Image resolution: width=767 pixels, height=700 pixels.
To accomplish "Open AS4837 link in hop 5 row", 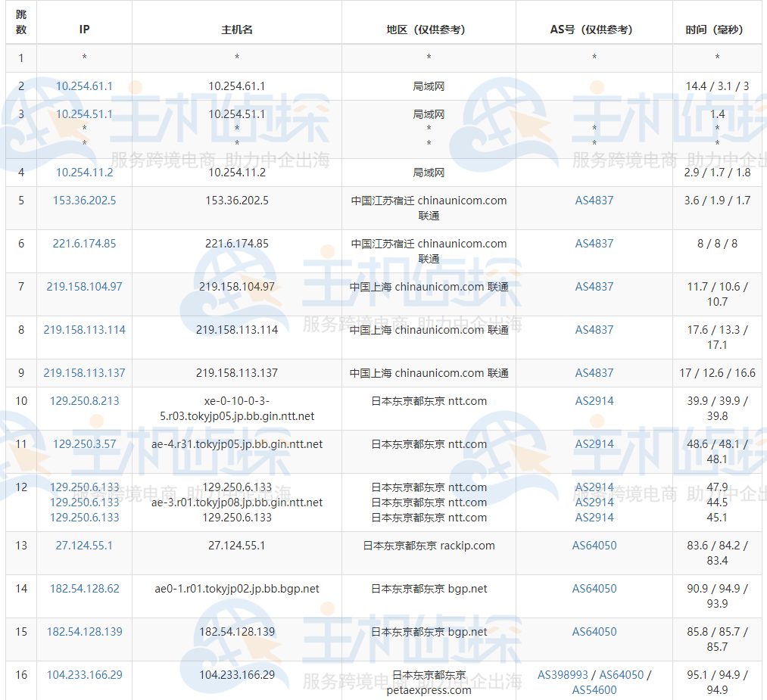I will 594,201.
